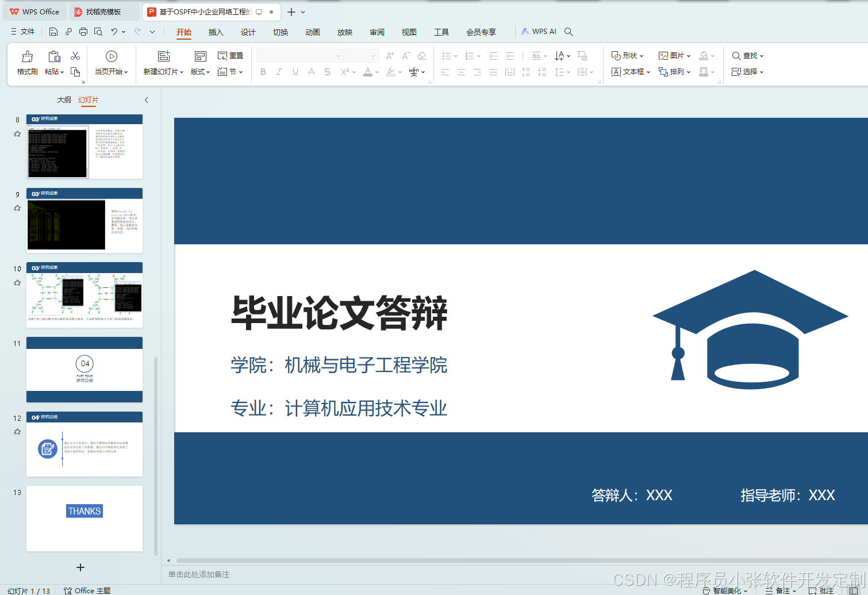Toggle bold formatting
Screen dimensions: 868x595
click(263, 72)
